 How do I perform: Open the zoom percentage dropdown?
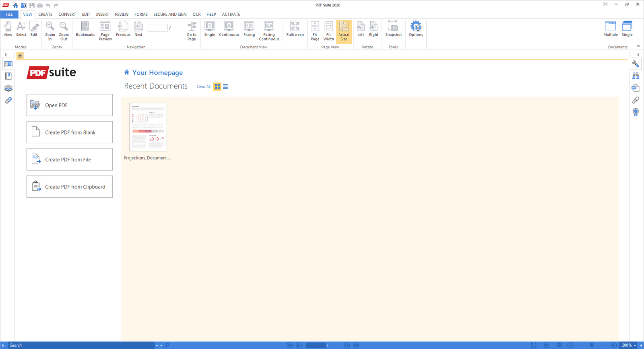tap(635, 345)
